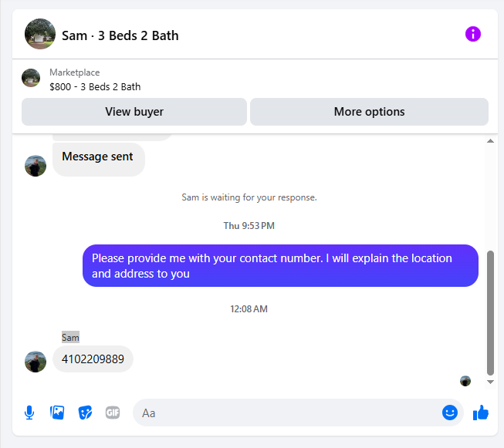Open More options for the listing
The width and height of the screenshot is (504, 448).
(369, 112)
